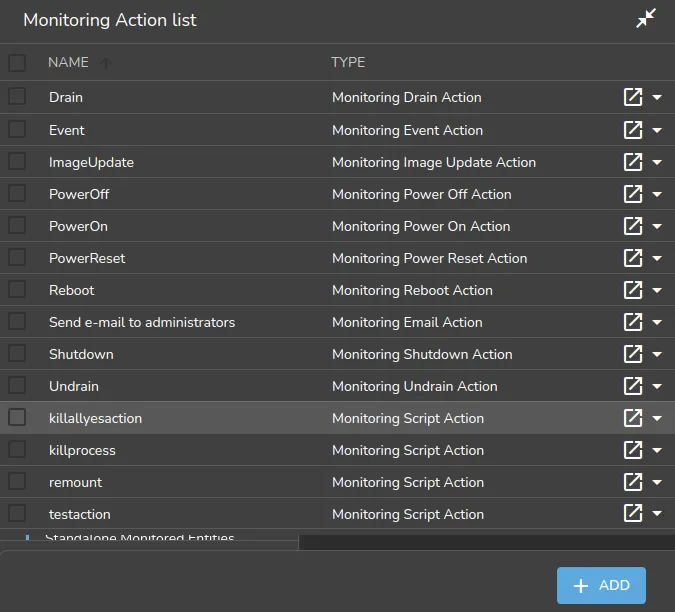
Task: Show dropdown for Send e-mail to administrators
Action: (657, 322)
